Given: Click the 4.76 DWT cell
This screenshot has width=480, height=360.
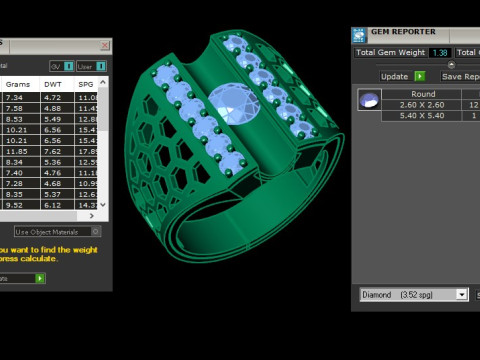Looking at the screenshot, I should point(57,173).
